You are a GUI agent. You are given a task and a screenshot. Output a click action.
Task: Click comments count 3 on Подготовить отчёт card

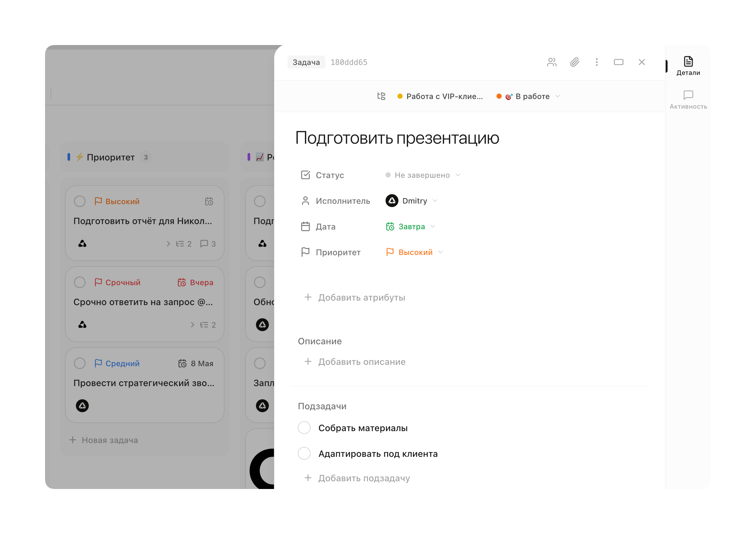click(x=208, y=244)
